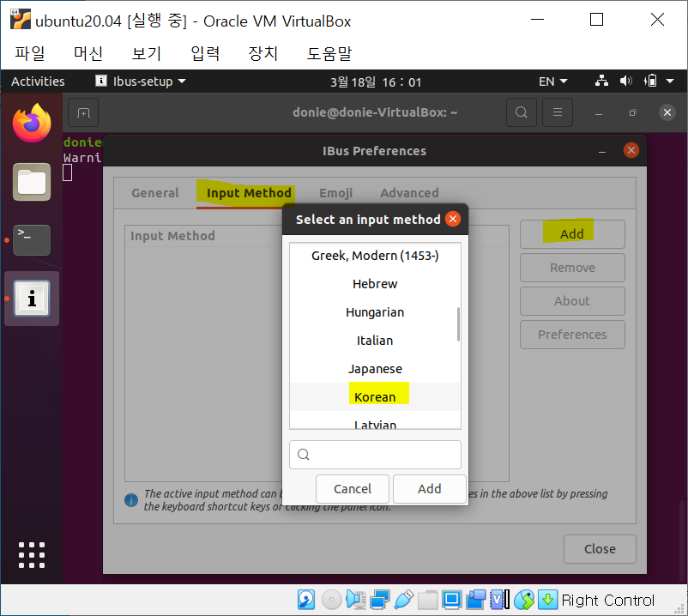
Task: Click the VirtualBox shared folders status icon
Action: 428,600
